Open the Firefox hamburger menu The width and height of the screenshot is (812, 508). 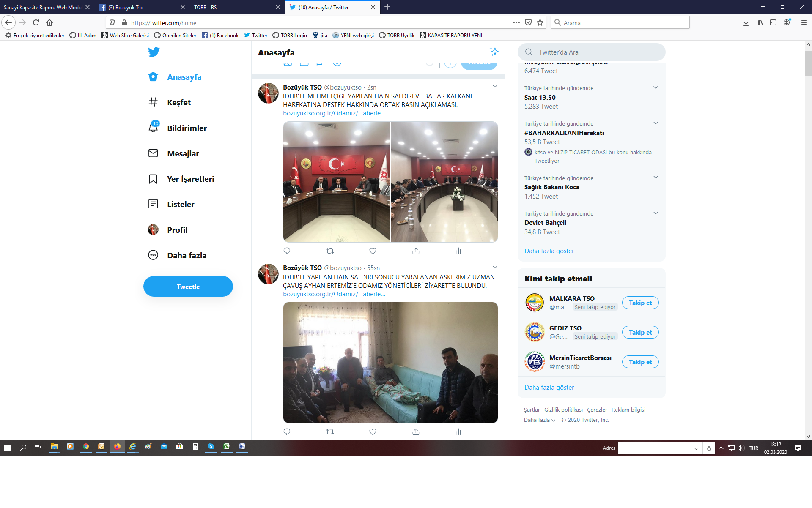pos(804,22)
